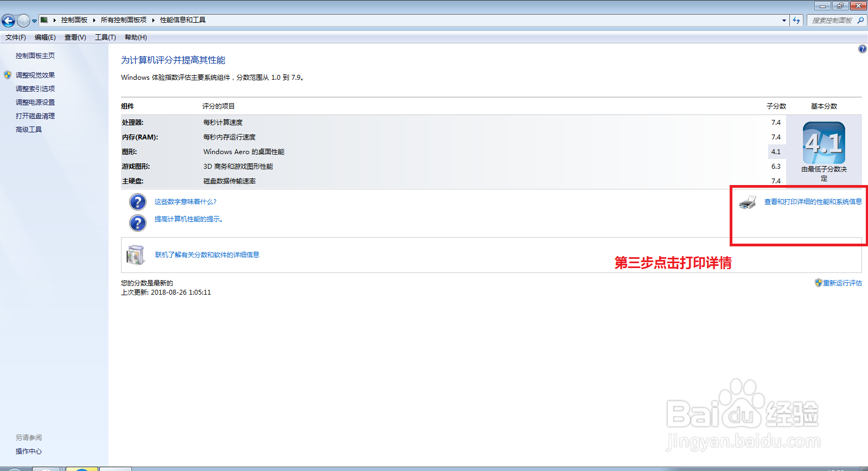This screenshot has height=471, width=868.
Task: Expand arrow after 所有控制面板项 breadcrumb
Action: [153, 20]
